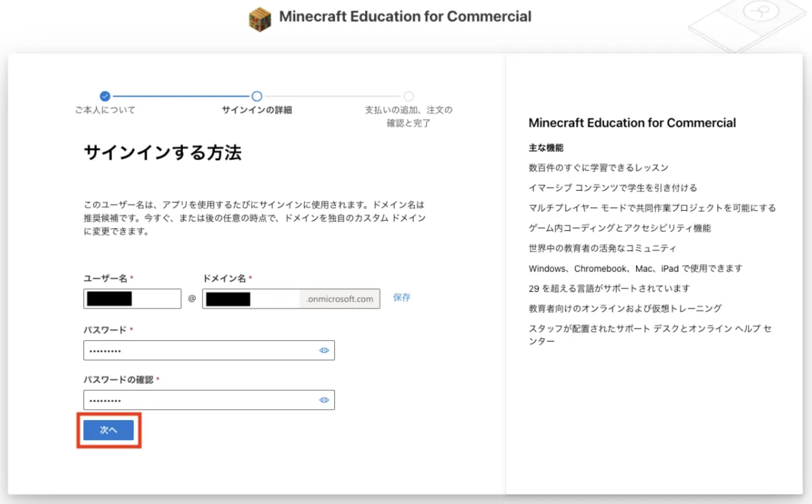The image size is (812, 504).
Task: Click the 保存 link beside the domain field
Action: [401, 298]
